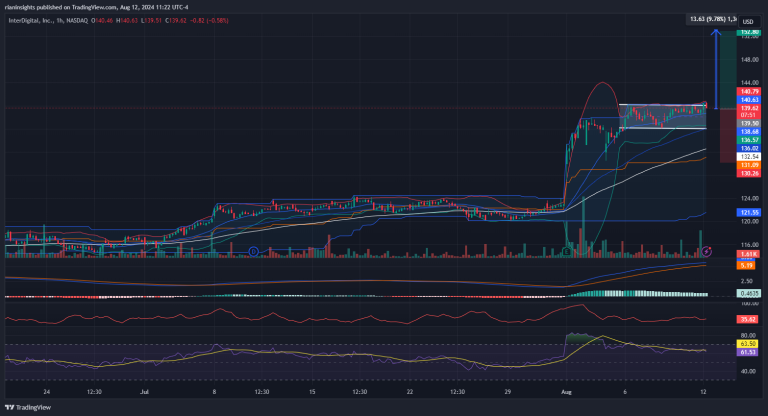This screenshot has width=768, height=416.
Task: Click the 35.62 red indicator value
Action: point(746,319)
